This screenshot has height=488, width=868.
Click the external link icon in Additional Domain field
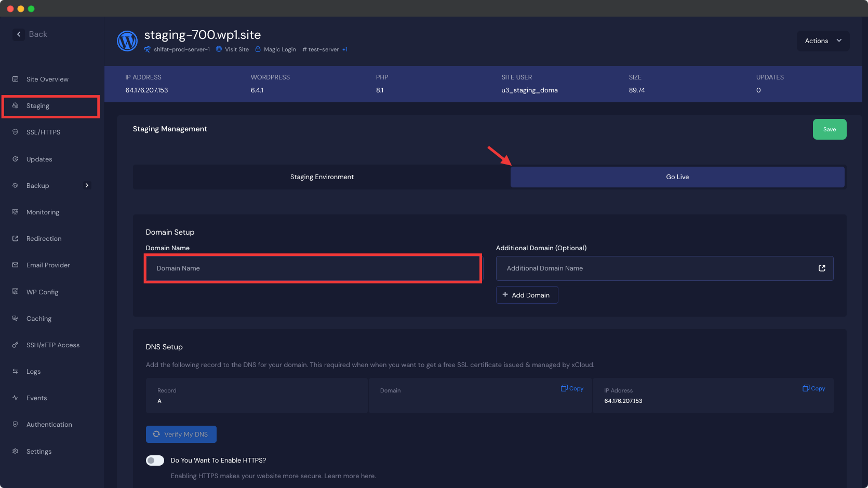821,268
